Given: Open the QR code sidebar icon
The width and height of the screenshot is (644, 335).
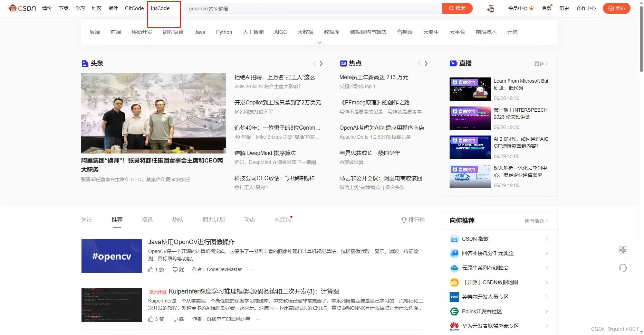Looking at the screenshot, I should (623, 250).
